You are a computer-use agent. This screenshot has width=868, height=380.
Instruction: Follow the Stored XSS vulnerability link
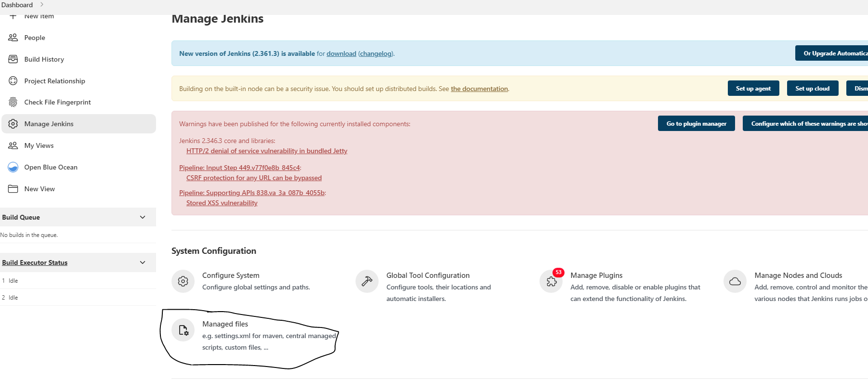222,203
